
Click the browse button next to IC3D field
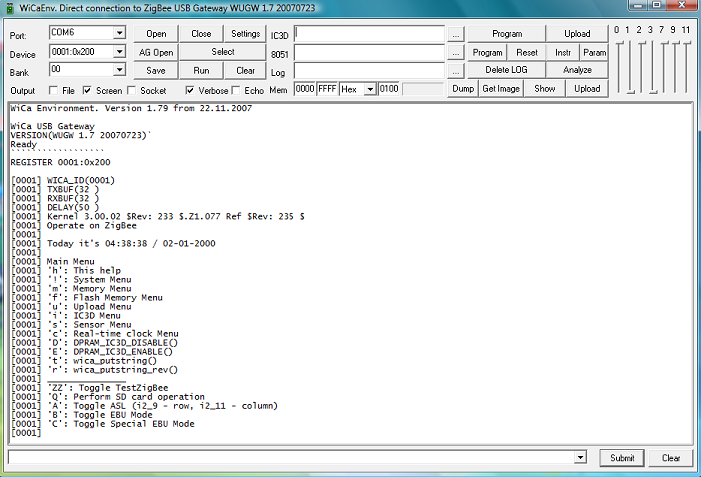click(x=456, y=34)
